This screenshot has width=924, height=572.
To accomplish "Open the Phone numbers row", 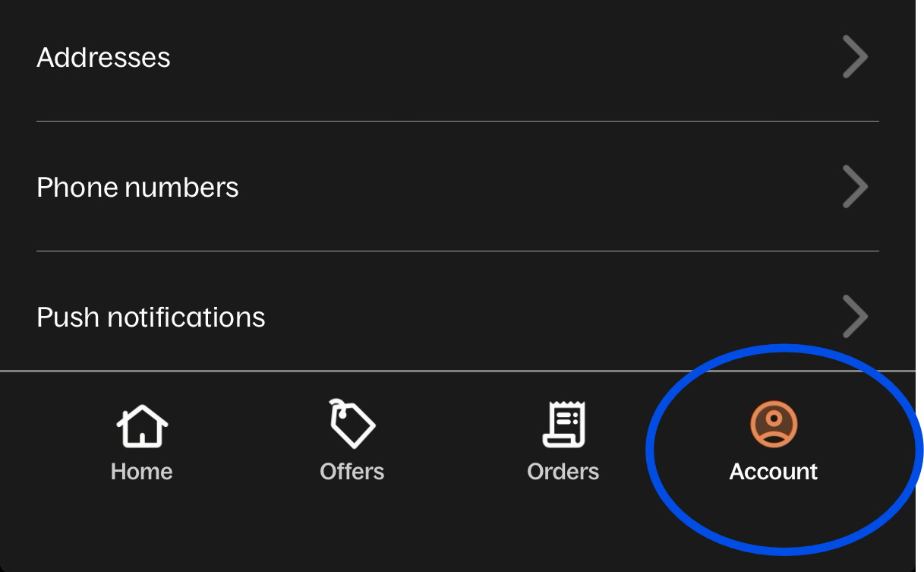I will tap(458, 186).
